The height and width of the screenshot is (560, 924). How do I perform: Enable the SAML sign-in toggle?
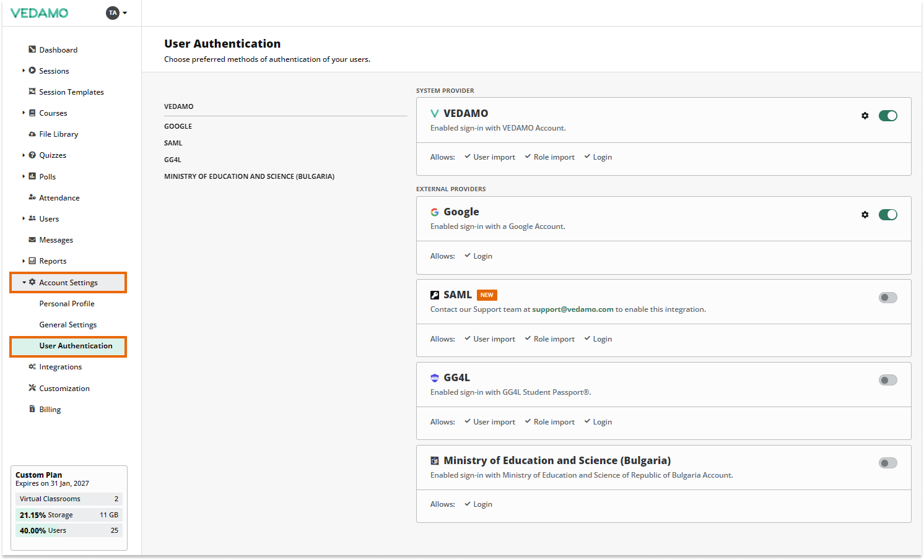click(x=888, y=297)
